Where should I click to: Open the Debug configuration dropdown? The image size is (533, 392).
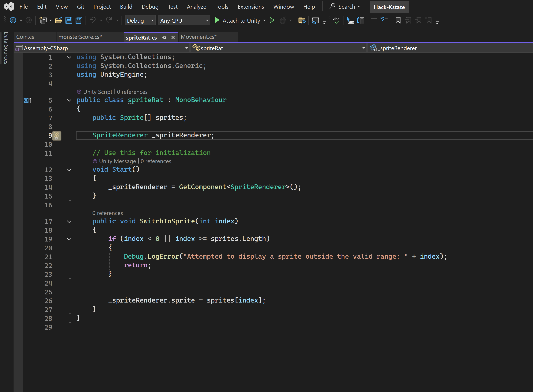pyautogui.click(x=140, y=21)
